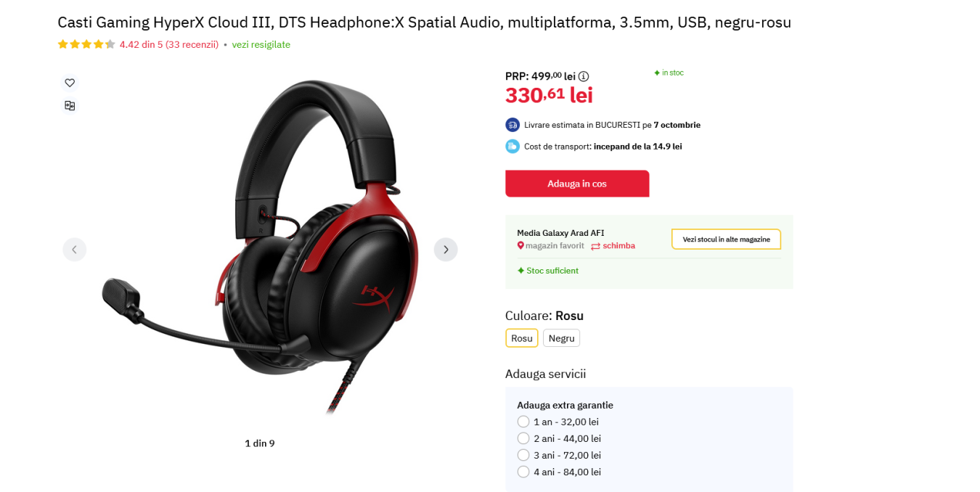Click the delivery truck icon
Screen dimensions: 980x492
pyautogui.click(x=513, y=125)
